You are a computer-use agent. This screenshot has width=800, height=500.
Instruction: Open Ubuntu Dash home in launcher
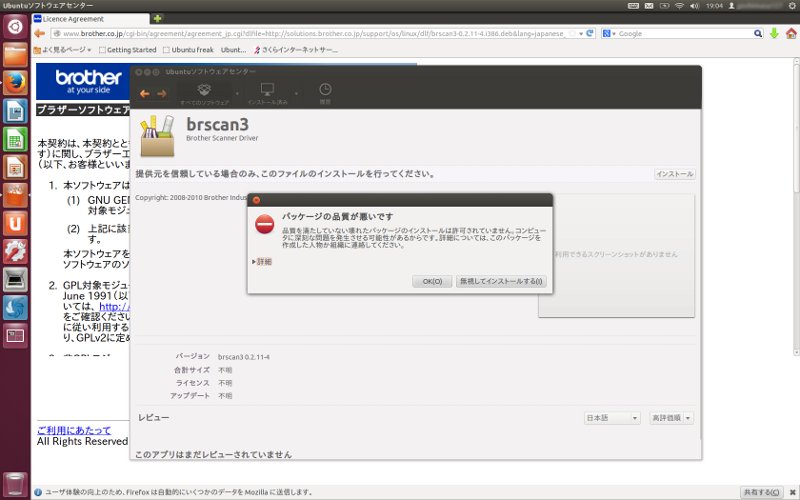pyautogui.click(x=15, y=27)
